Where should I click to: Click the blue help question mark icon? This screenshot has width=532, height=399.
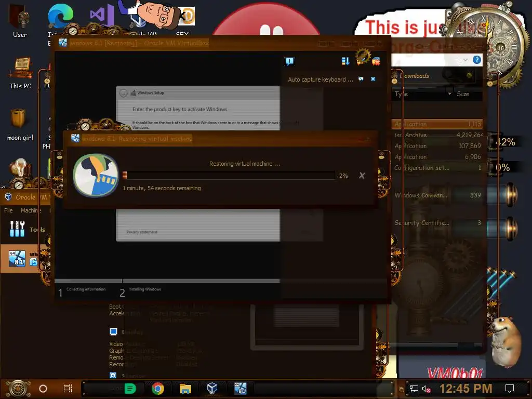tap(477, 60)
